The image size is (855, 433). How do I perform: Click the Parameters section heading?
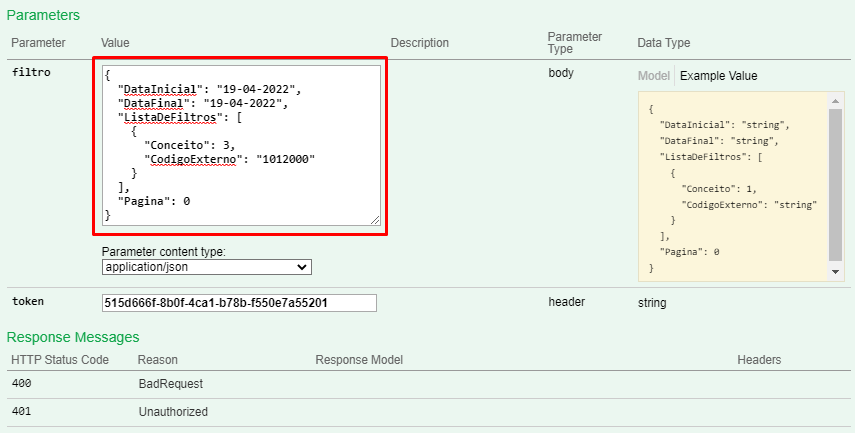pos(43,15)
